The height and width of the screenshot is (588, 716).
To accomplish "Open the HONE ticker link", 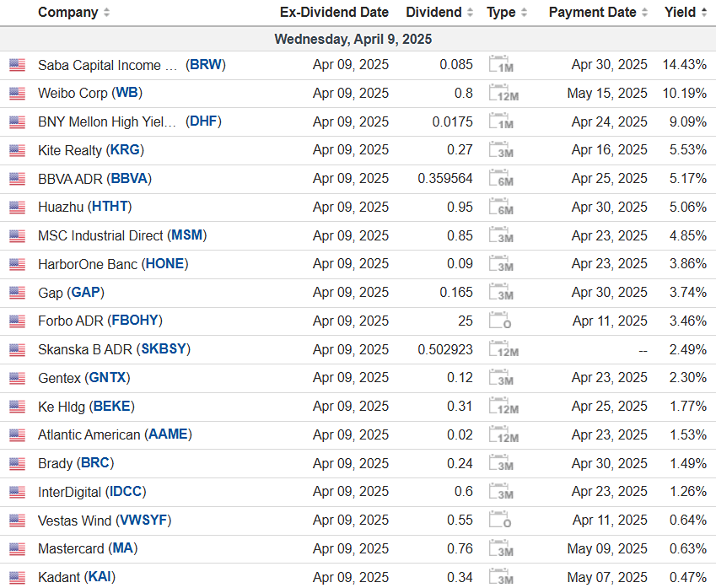I will click(x=164, y=263).
